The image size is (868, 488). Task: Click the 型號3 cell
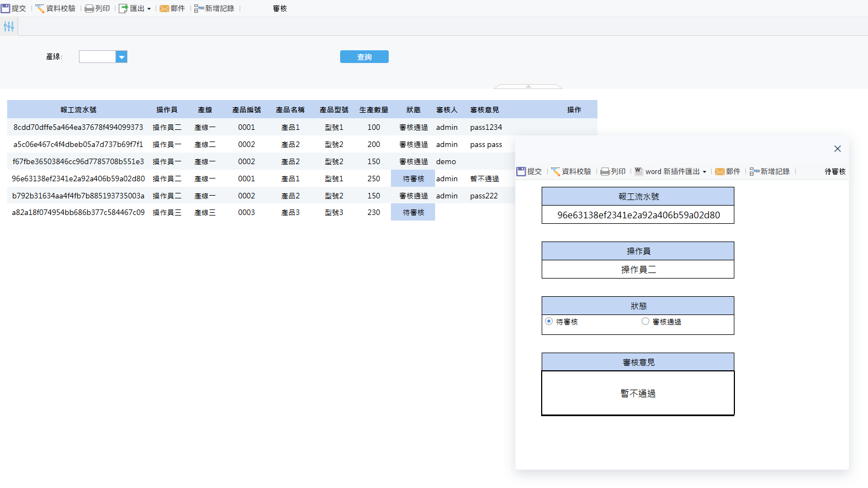click(334, 212)
